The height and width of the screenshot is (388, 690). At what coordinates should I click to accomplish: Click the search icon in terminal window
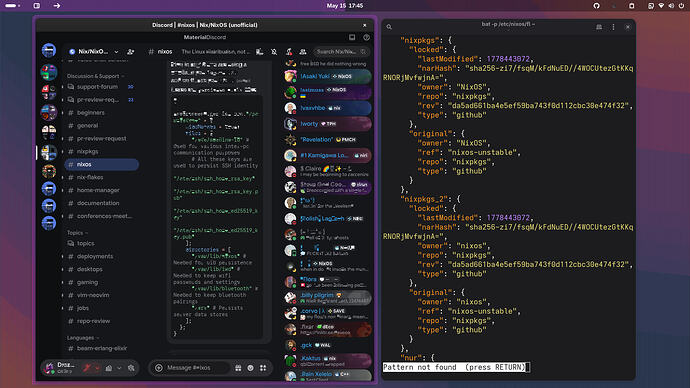pyautogui.click(x=389, y=27)
